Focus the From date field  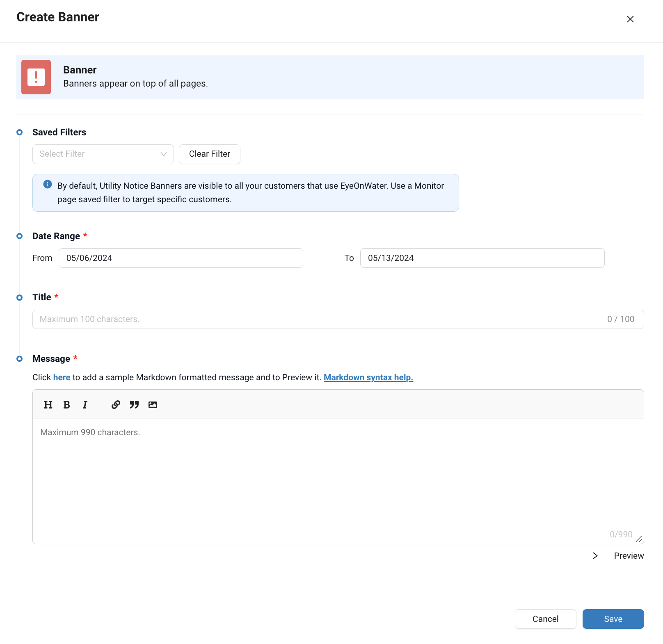(x=181, y=258)
